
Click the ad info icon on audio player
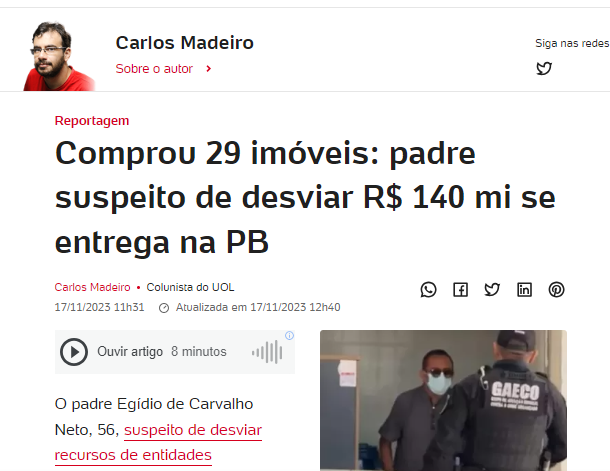tap(289, 336)
